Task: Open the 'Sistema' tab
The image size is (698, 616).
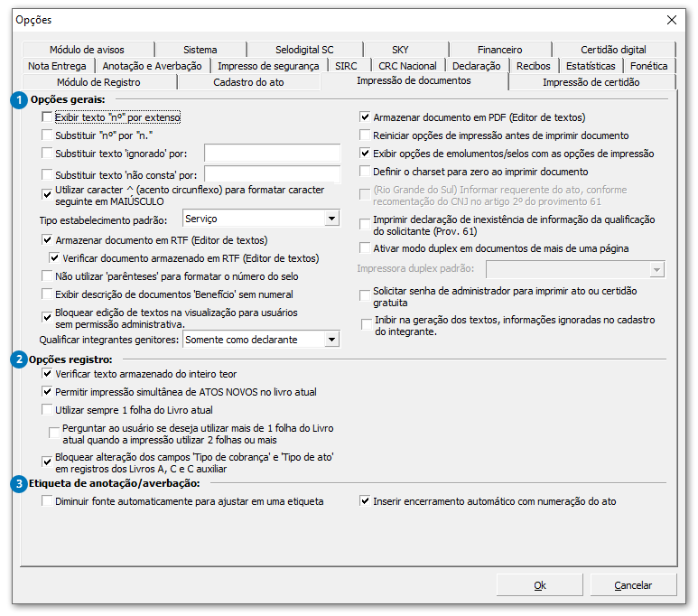Action: [200, 50]
